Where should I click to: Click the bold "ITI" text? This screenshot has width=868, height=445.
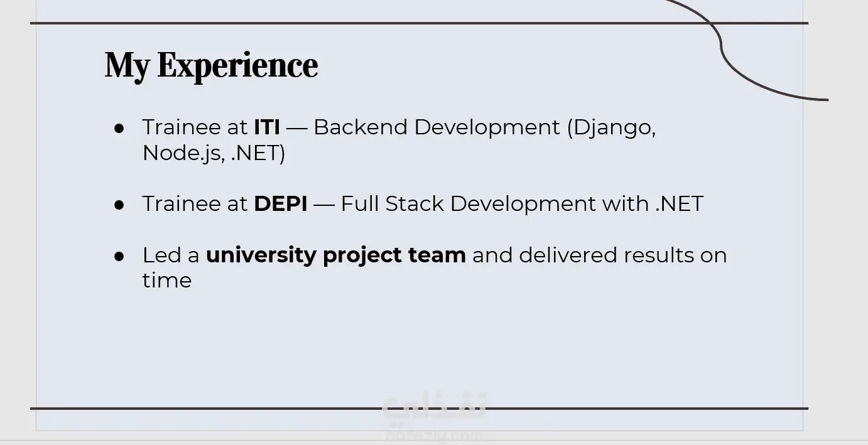267,127
